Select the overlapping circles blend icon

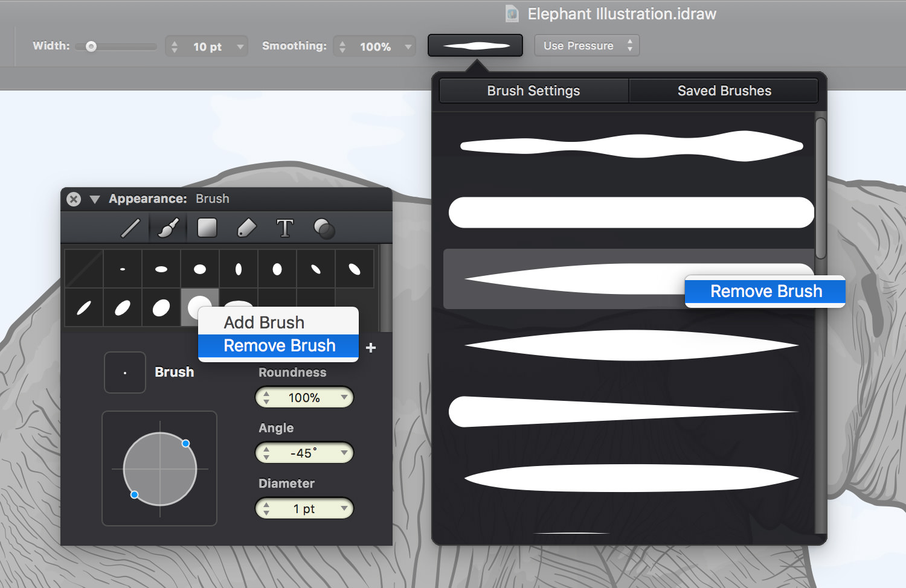[324, 228]
